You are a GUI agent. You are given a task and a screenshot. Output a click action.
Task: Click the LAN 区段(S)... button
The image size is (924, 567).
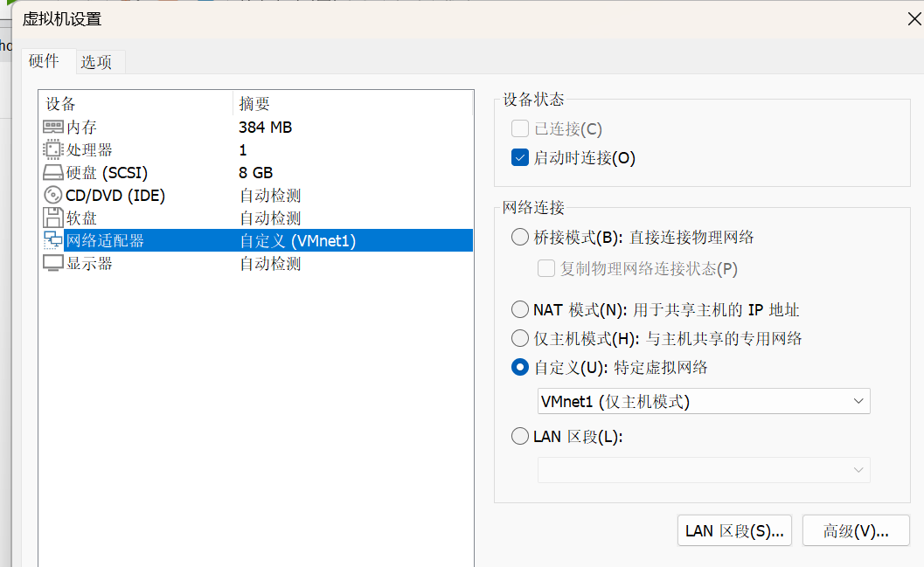point(734,530)
